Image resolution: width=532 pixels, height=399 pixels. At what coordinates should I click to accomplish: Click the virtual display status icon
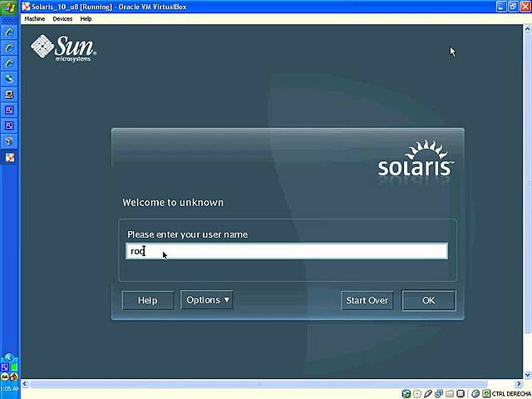pyautogui.click(x=461, y=393)
